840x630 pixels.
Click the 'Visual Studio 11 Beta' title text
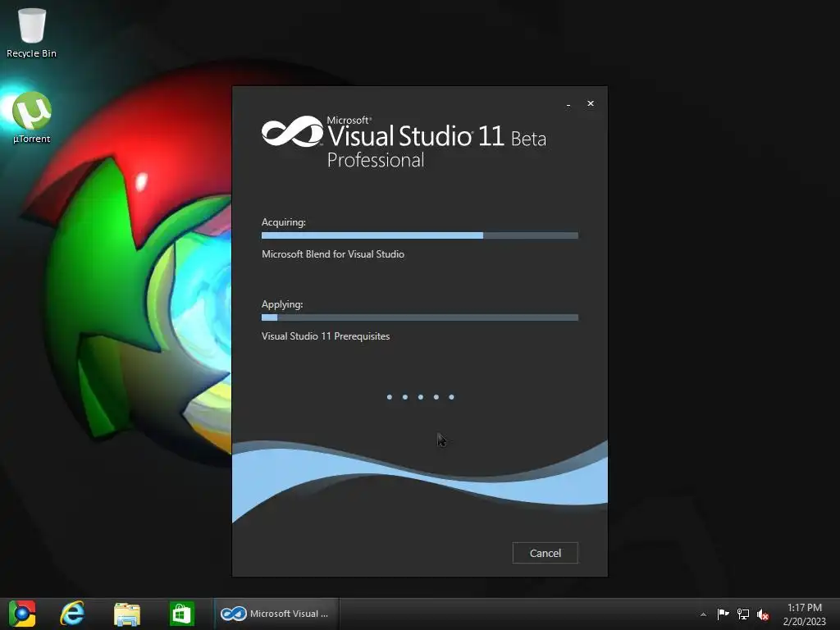click(x=436, y=136)
